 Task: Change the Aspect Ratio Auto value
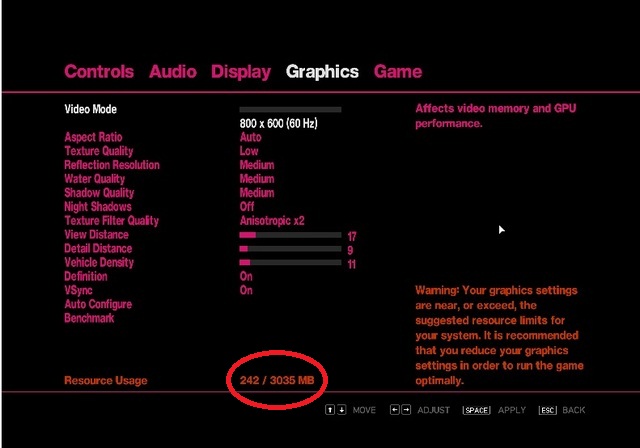[250, 137]
